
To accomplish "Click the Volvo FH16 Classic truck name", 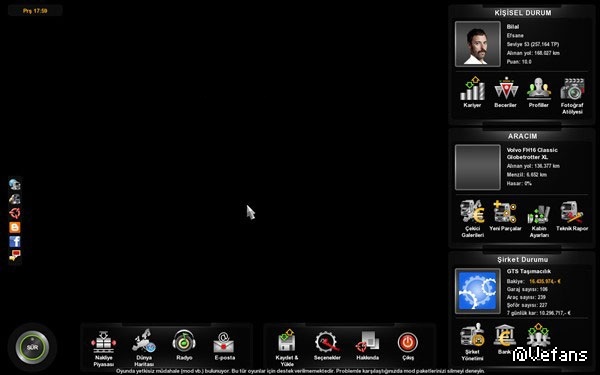I will click(x=532, y=153).
